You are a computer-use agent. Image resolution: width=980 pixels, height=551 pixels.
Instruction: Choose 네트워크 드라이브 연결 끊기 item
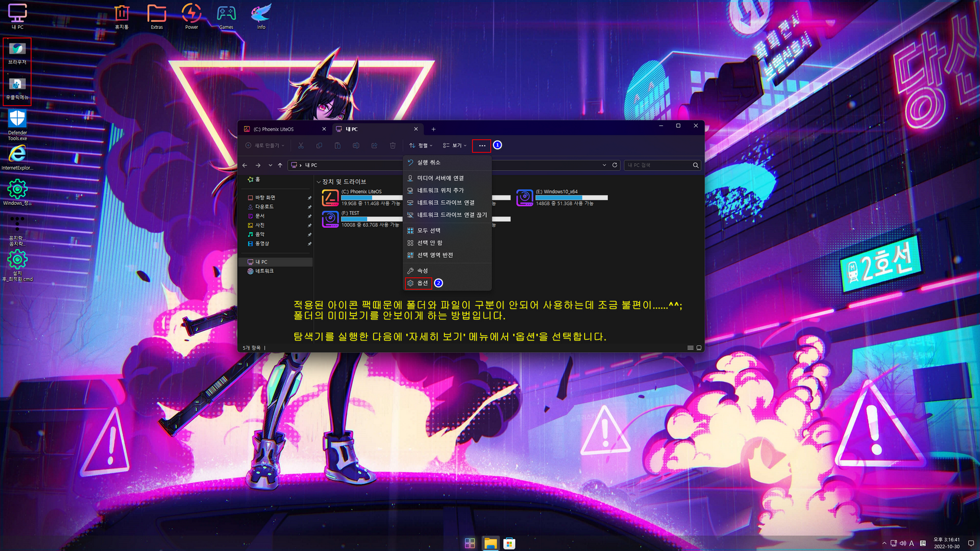(x=448, y=215)
